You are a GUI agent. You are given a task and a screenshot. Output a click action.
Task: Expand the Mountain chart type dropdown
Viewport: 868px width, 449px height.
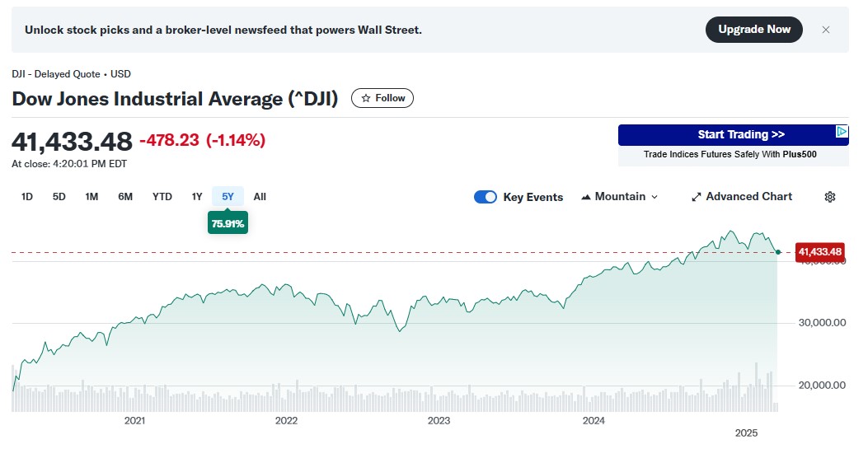click(x=655, y=197)
